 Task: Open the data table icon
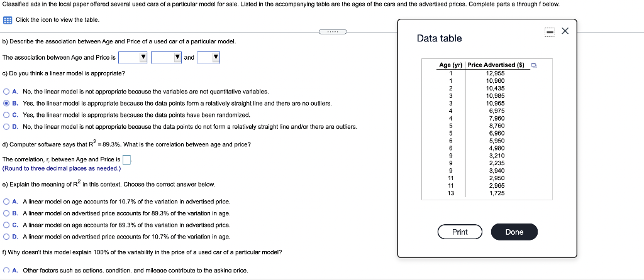7,20
